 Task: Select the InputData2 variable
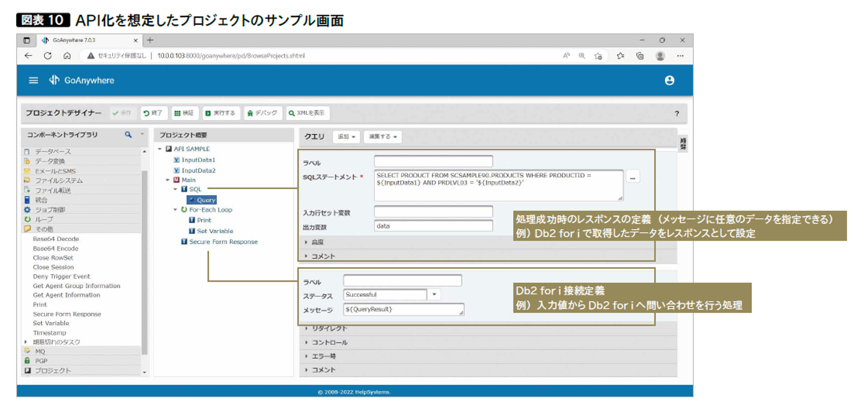click(x=199, y=170)
